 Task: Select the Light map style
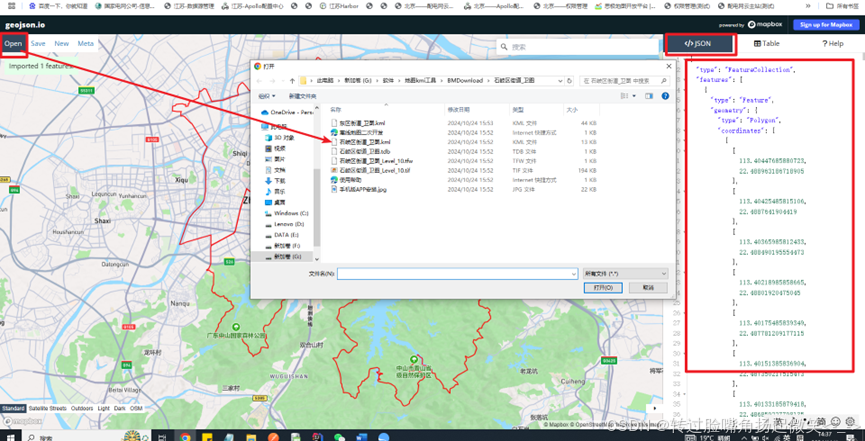(x=104, y=408)
